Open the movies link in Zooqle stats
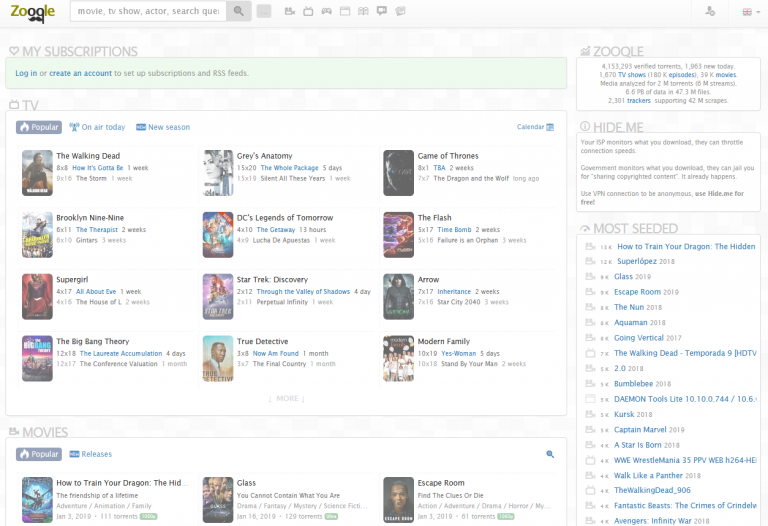This screenshot has width=768, height=526. pyautogui.click(x=725, y=75)
